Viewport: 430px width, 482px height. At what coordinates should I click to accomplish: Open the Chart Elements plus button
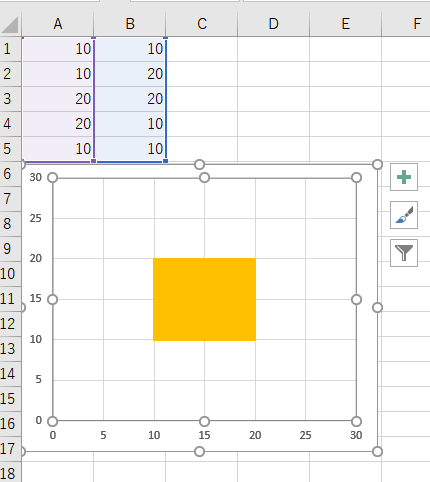(x=404, y=177)
